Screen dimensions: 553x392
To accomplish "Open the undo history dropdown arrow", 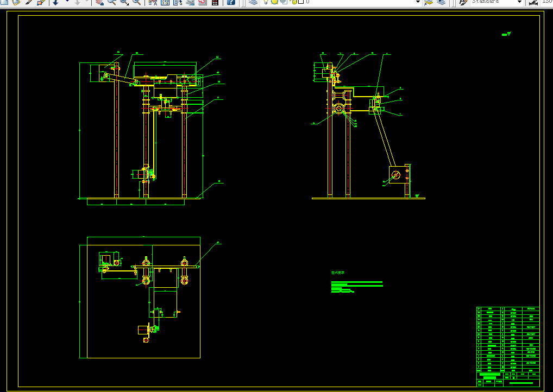I will 66,2.
